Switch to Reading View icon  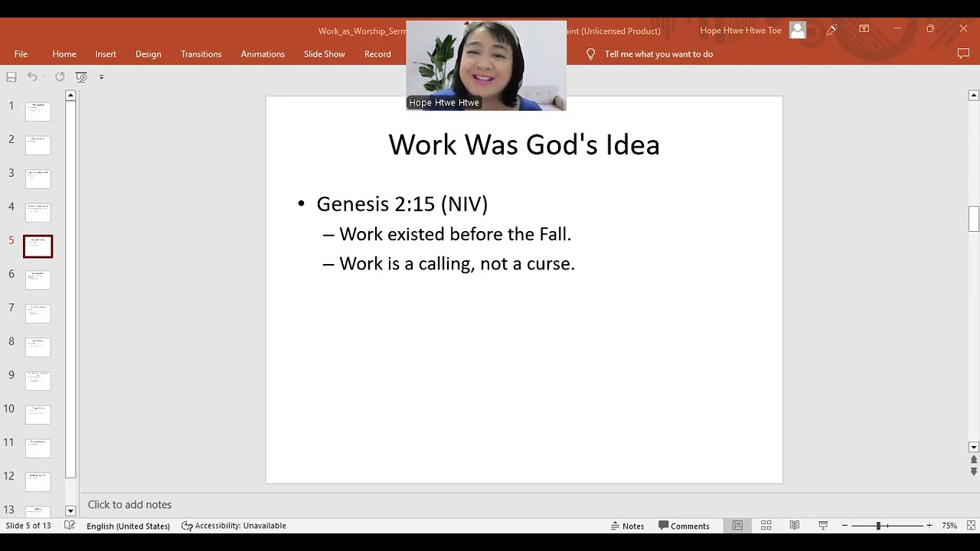click(795, 526)
